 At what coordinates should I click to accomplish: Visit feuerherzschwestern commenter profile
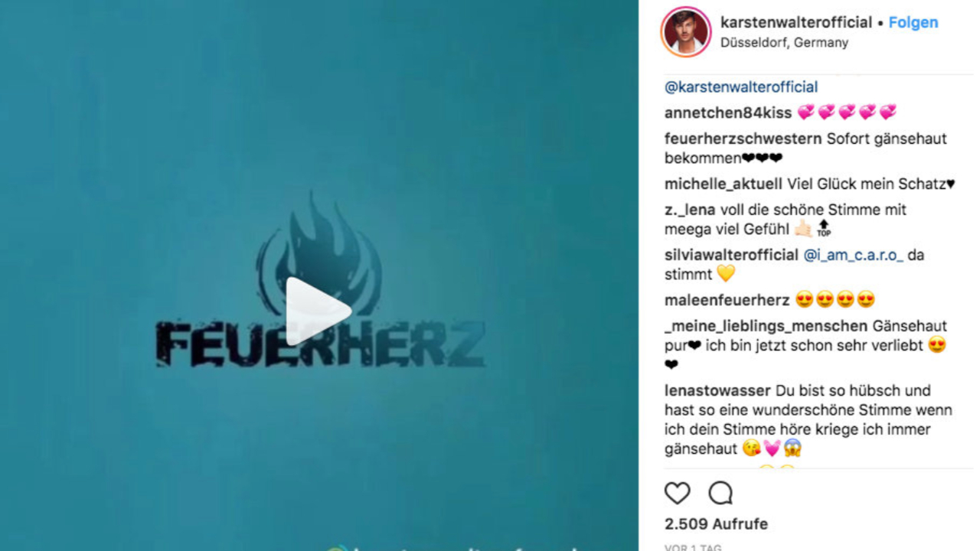point(743,139)
